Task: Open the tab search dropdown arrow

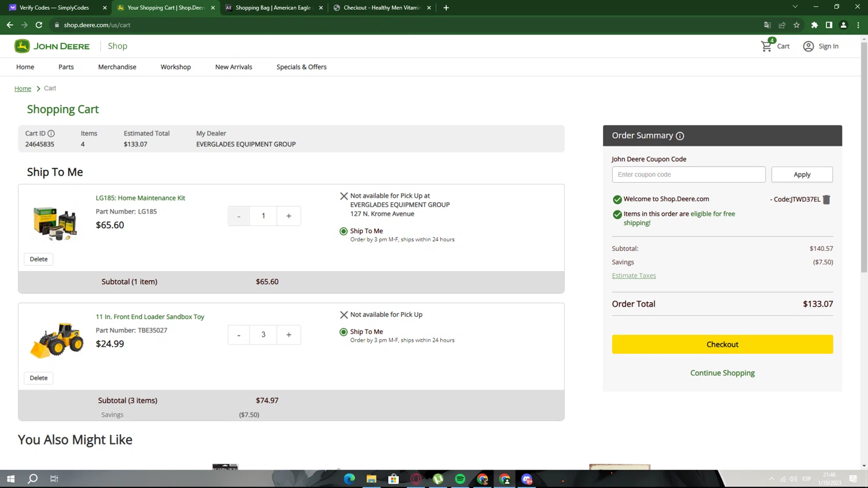Action: click(x=795, y=7)
